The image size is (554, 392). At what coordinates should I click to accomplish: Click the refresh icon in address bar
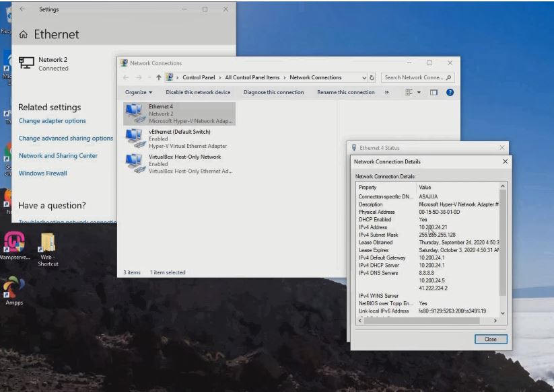(x=372, y=78)
